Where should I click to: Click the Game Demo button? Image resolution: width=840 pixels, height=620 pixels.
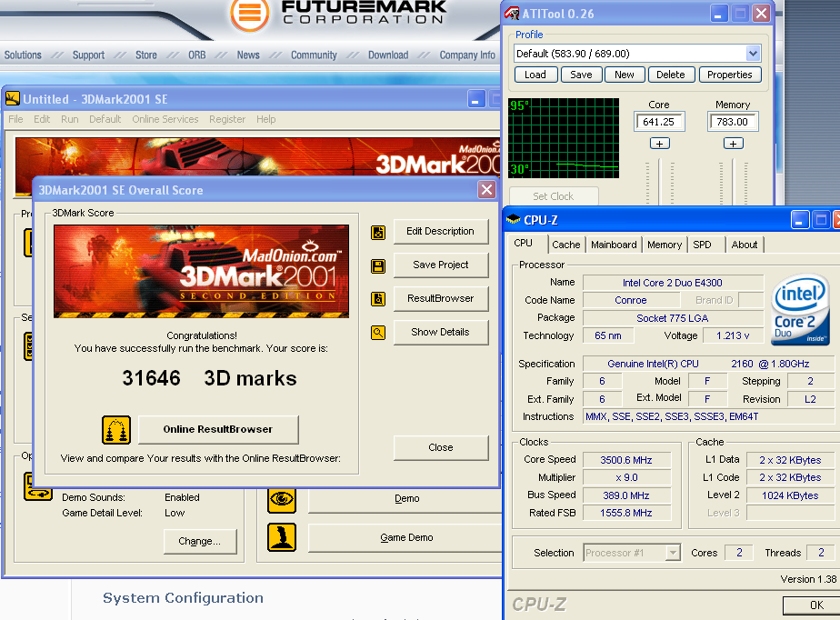[405, 537]
